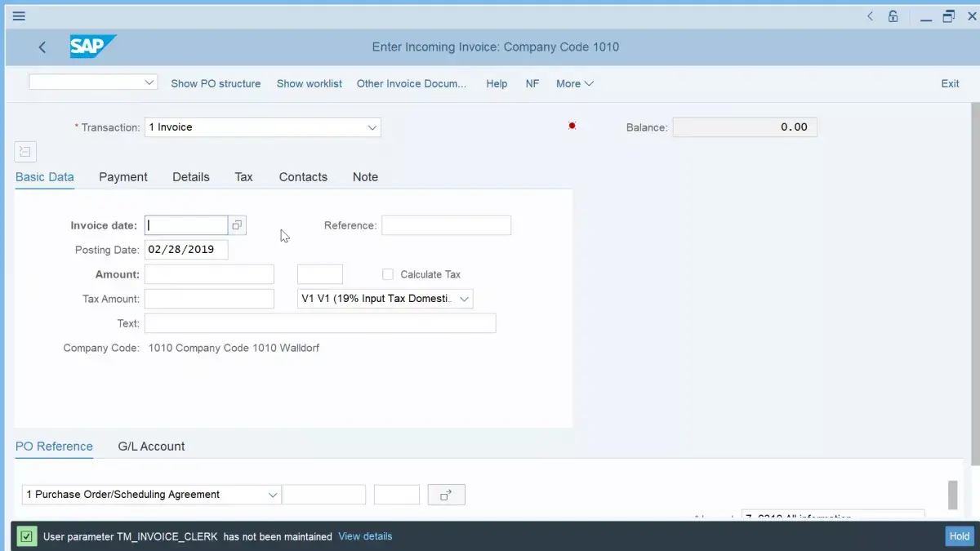Screen dimensions: 980x551
Task: Click the Company Code 1010 Walldorf text
Action: tap(234, 348)
